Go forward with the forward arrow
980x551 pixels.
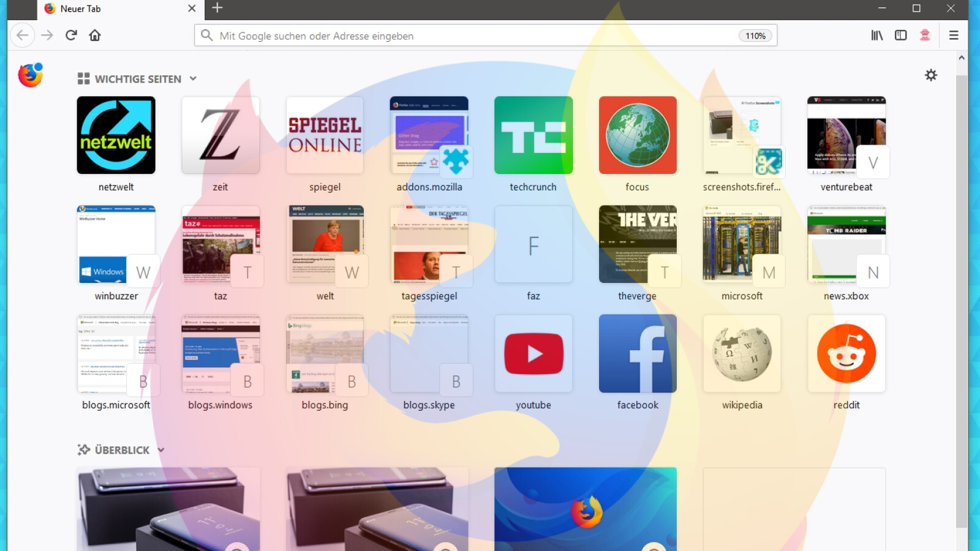point(47,35)
